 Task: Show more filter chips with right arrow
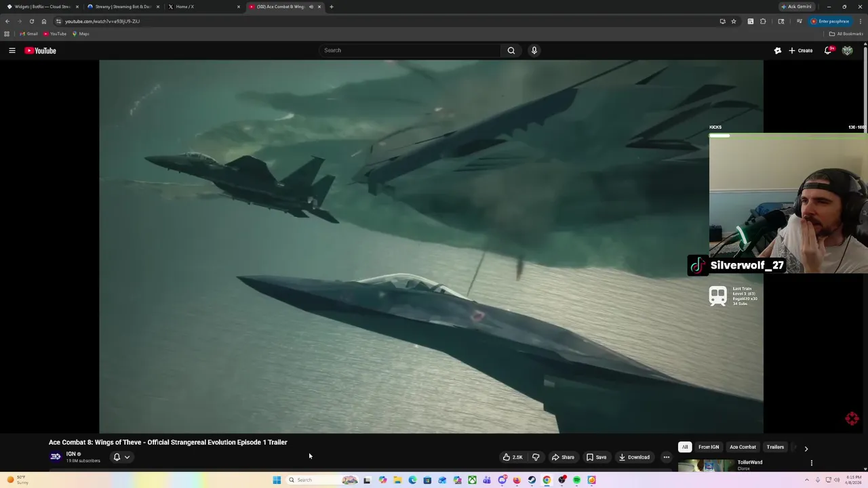806,449
